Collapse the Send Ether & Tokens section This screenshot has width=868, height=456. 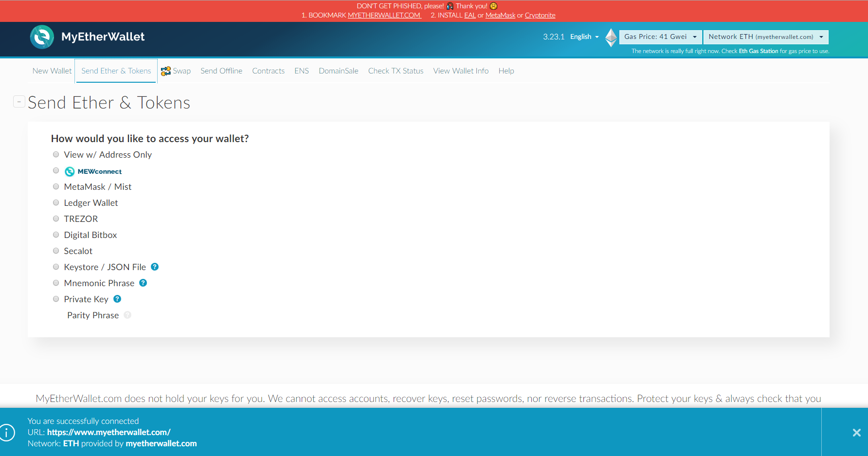tap(19, 101)
